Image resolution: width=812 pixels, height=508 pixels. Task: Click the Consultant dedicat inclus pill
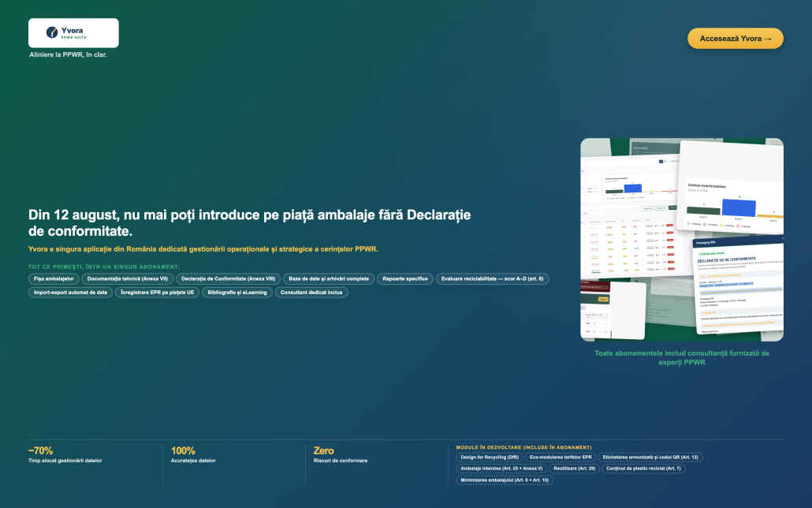(x=311, y=293)
